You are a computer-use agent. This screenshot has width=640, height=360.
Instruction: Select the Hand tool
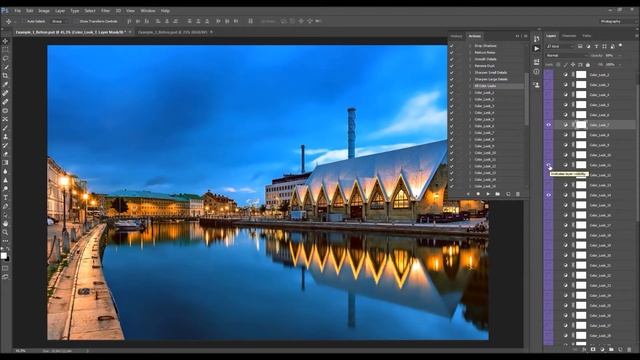[x=5, y=224]
